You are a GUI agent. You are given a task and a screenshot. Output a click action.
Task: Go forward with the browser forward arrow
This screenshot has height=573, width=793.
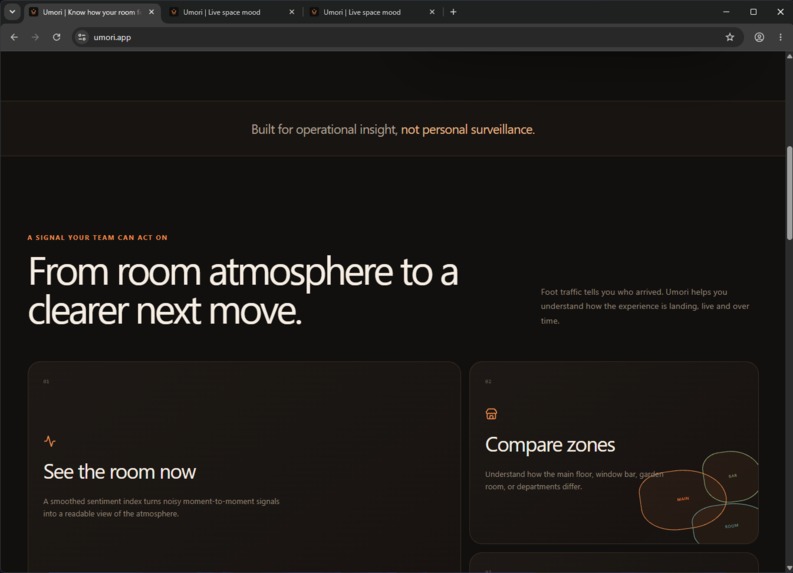coord(35,37)
